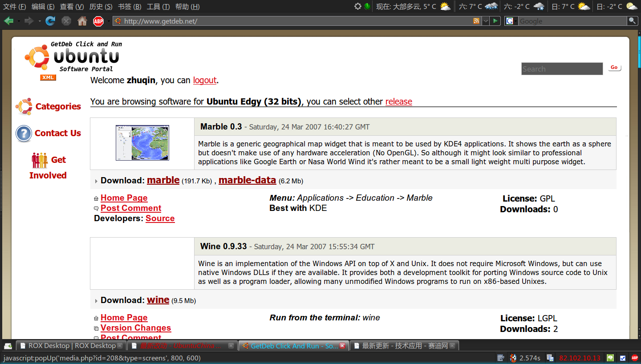Open the address bar history dropdown arrow
The width and height of the screenshot is (641, 364).
coord(486,21)
